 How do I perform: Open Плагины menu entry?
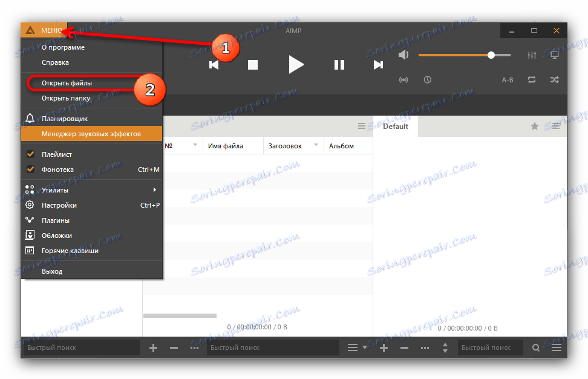pos(92,220)
